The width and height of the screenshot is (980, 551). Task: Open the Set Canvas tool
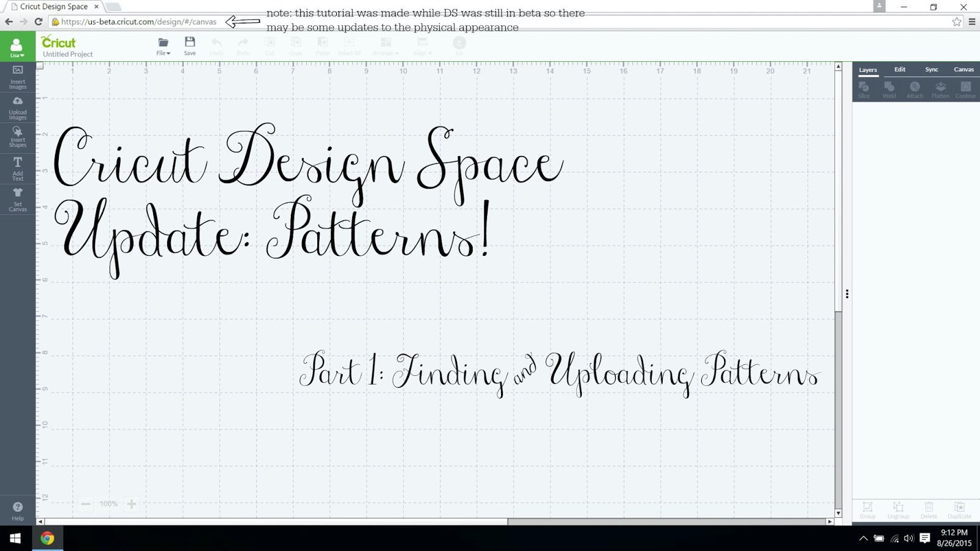tap(18, 200)
